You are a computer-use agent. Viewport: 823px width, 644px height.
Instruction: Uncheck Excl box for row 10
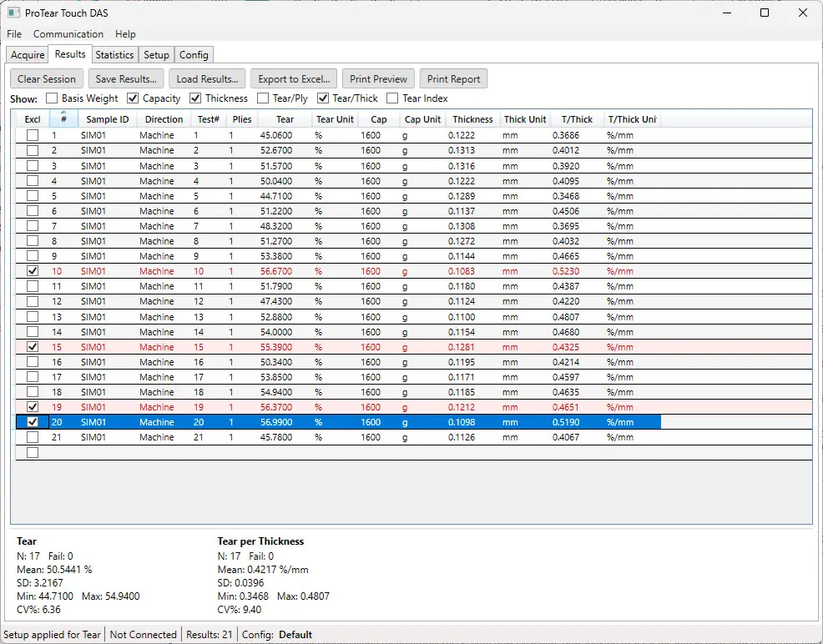(33, 271)
